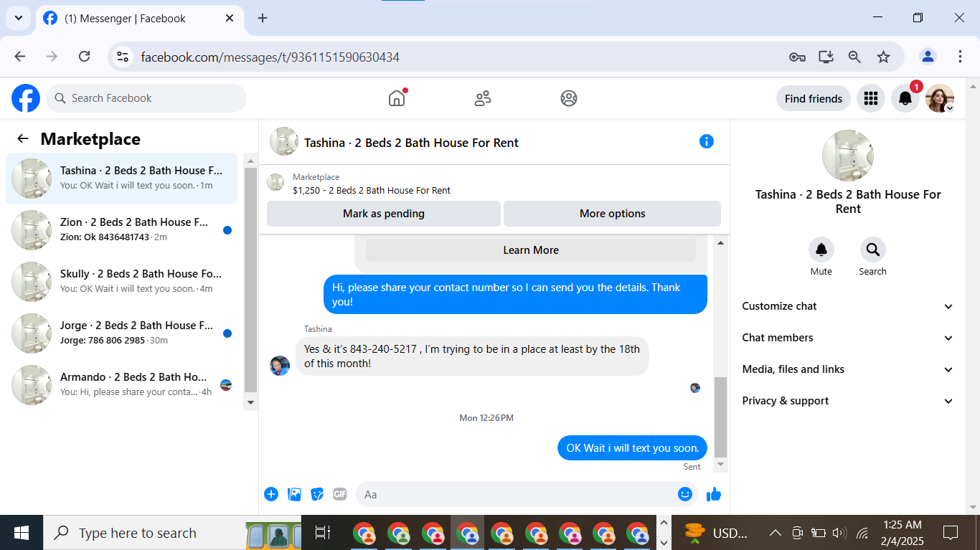Open the $1,250 Marketplace listing link
The width and height of the screenshot is (980, 550).
[372, 190]
